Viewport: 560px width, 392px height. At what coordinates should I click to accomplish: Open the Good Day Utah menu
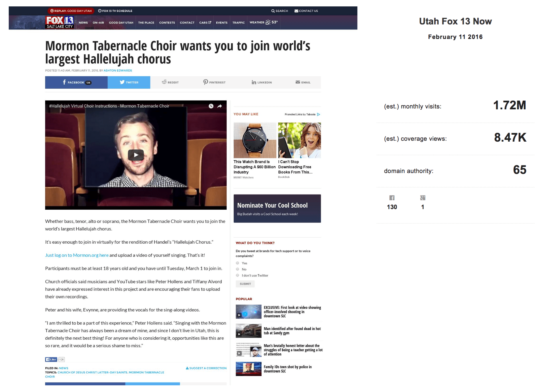coord(121,23)
